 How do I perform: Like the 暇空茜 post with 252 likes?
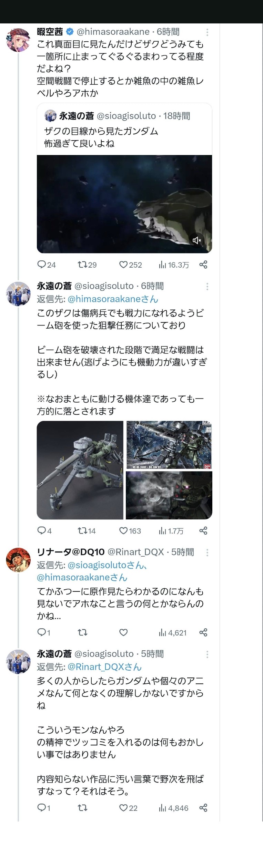point(130,265)
